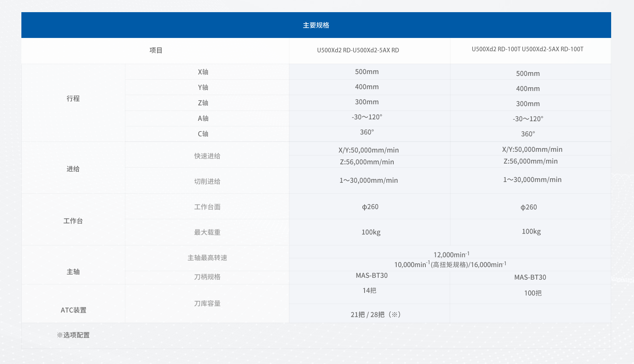
Task: Click the U500Xd2 RD-U500Xd2-5AX RD column header
Action: point(358,50)
